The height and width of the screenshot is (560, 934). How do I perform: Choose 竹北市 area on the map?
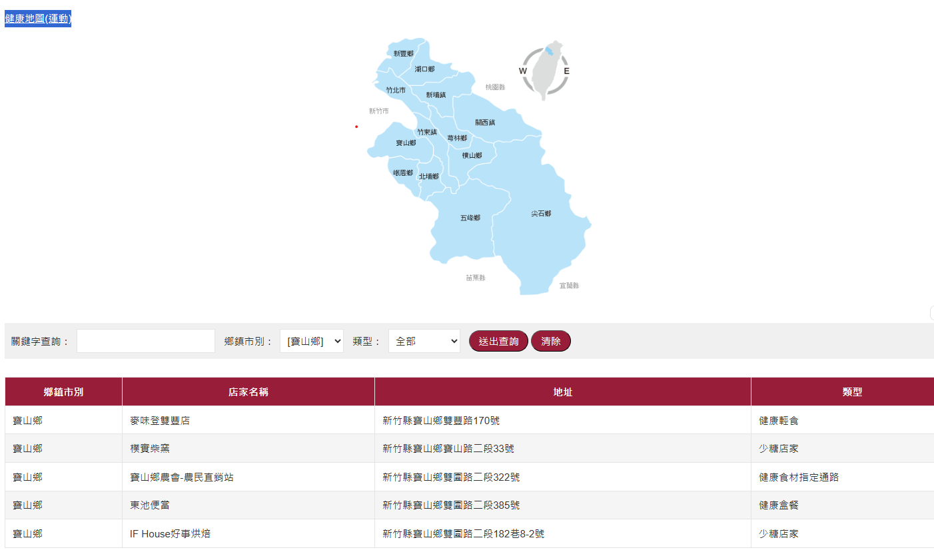pos(396,90)
